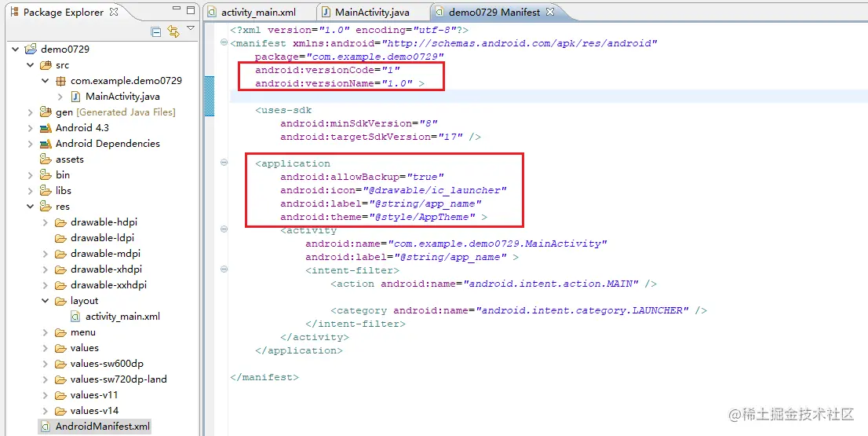Open Package Explorer view menu triangle
The height and width of the screenshot is (436, 868).
tap(191, 28)
